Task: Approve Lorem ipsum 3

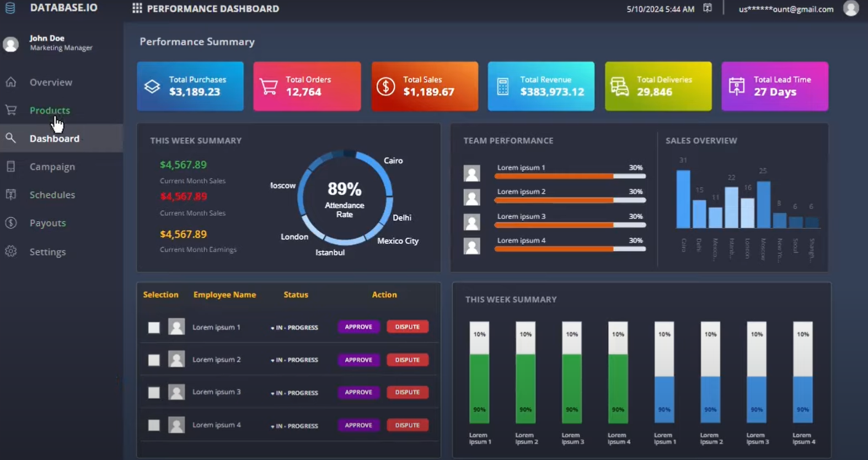Action: 358,392
